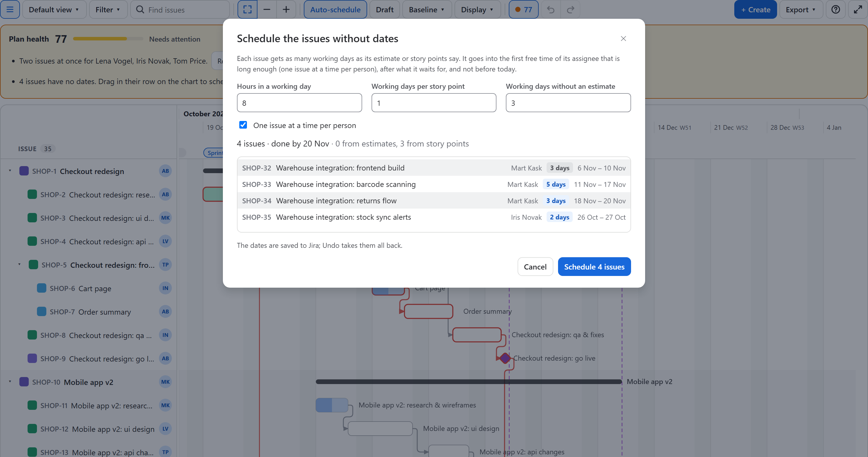Click the + Create button
868x457 pixels.
pyautogui.click(x=755, y=9)
